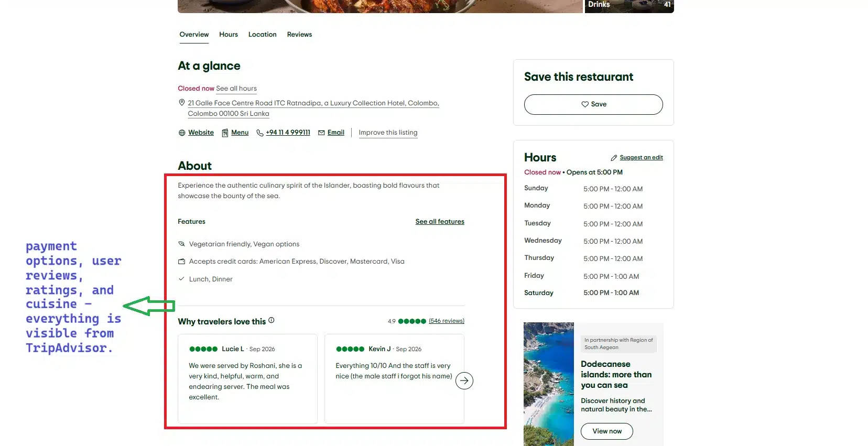Click the envelope icon next to Email

[x=321, y=133]
